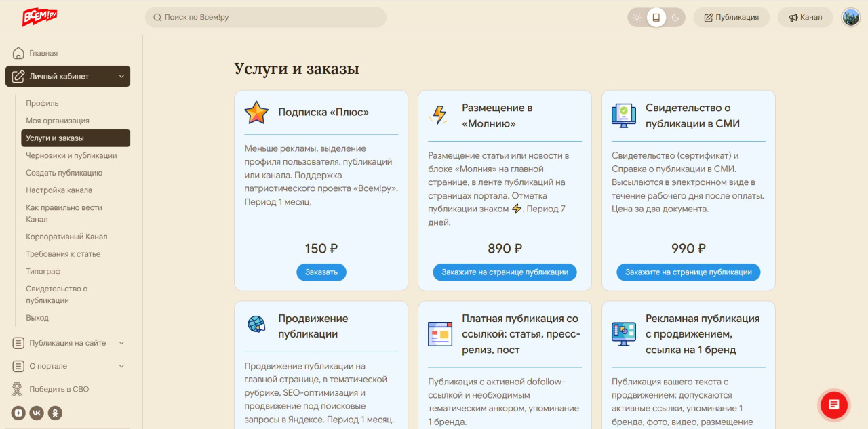Open Победить в СВО link
The width and height of the screenshot is (868, 429).
(59, 389)
